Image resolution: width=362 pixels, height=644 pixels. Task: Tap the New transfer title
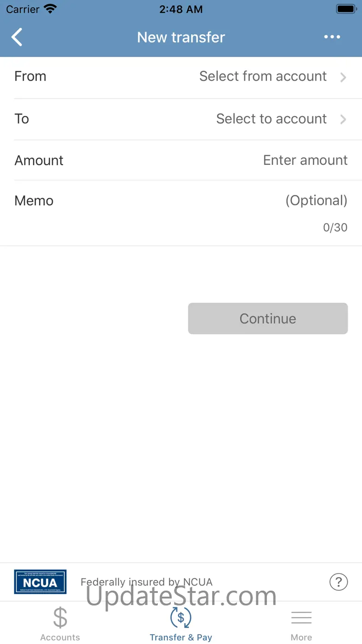pyautogui.click(x=181, y=37)
